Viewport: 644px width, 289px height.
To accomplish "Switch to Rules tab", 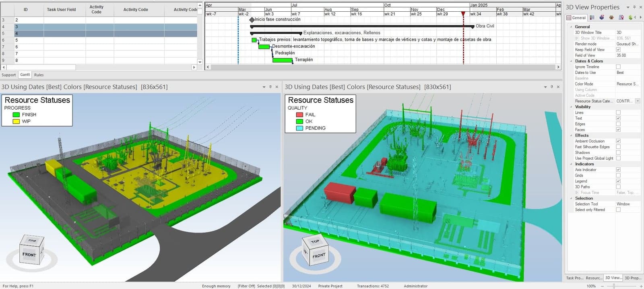I will [x=39, y=75].
